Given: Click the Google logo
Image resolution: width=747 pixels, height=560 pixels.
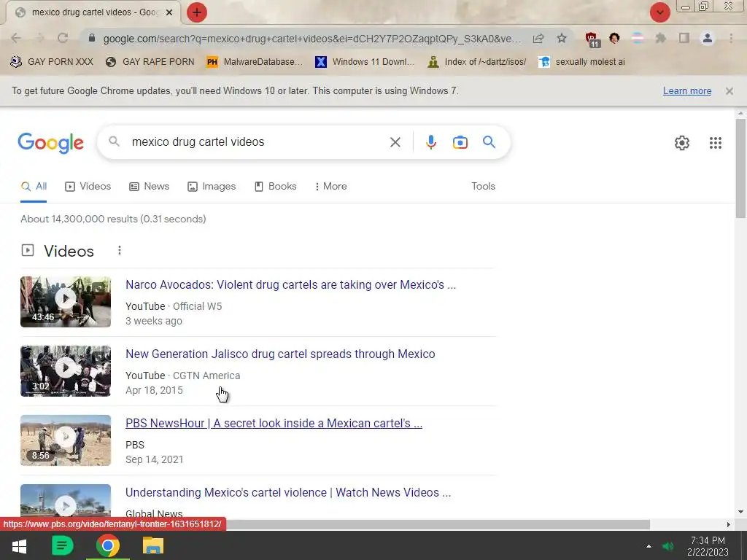Looking at the screenshot, I should 50,143.
